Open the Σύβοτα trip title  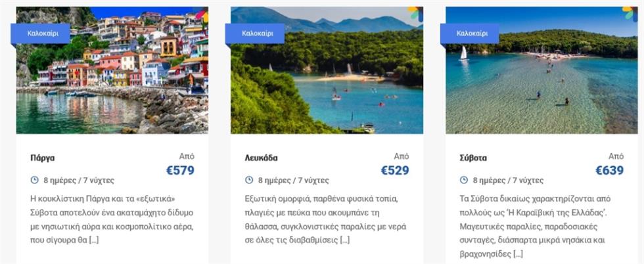[x=473, y=158]
